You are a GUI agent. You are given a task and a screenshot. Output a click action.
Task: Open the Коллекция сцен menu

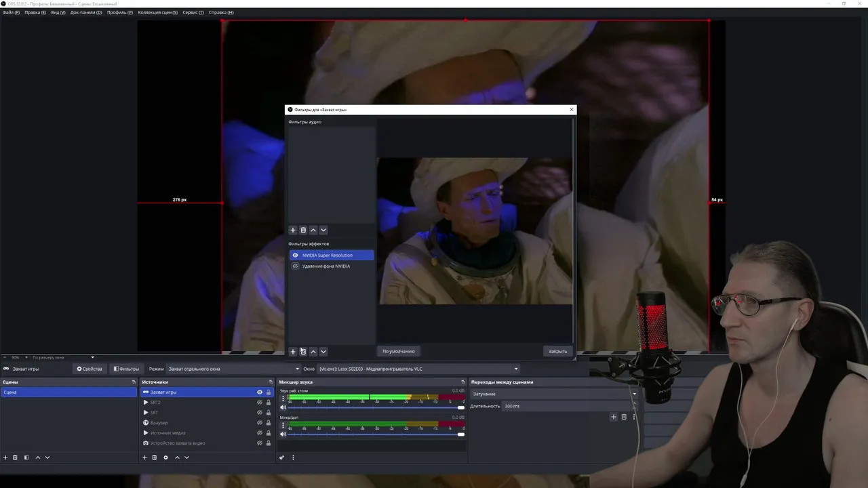pyautogui.click(x=157, y=12)
